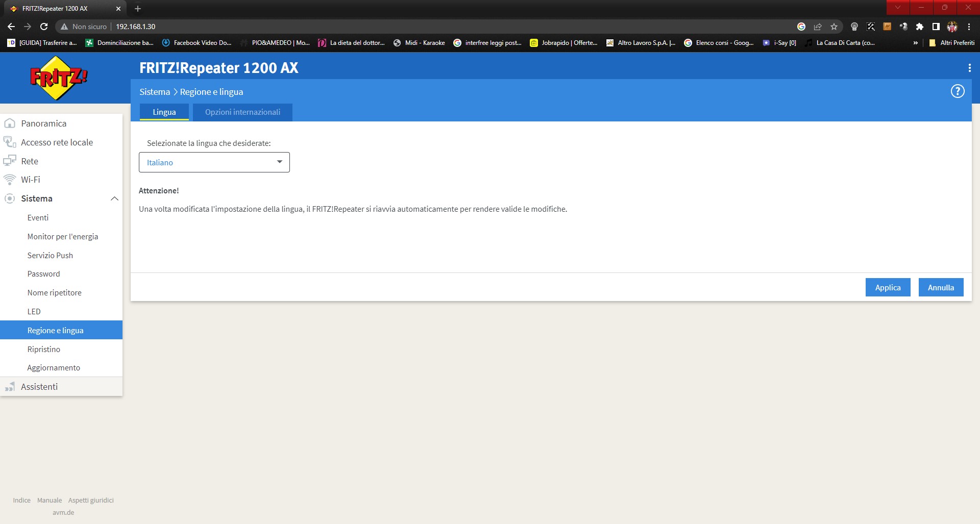Screen dimensions: 980x524
Task: Select Sistema in the sidebar
Action: click(x=37, y=198)
